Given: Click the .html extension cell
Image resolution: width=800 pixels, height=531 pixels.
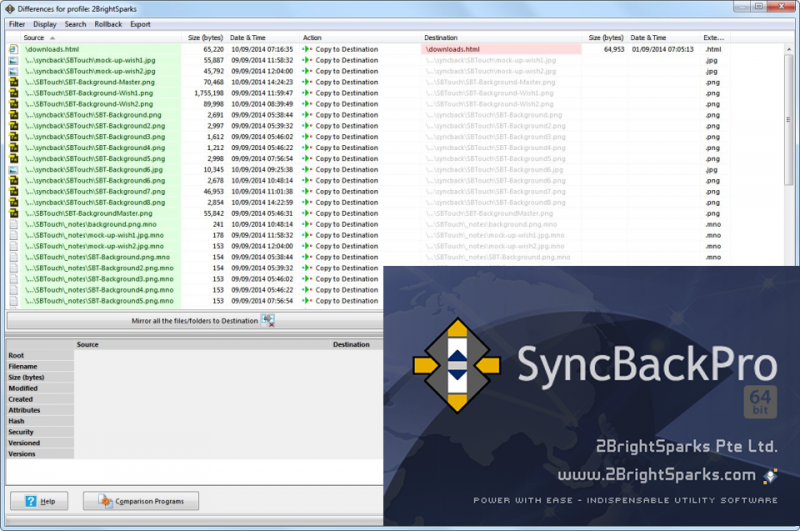Looking at the screenshot, I should [x=713, y=49].
